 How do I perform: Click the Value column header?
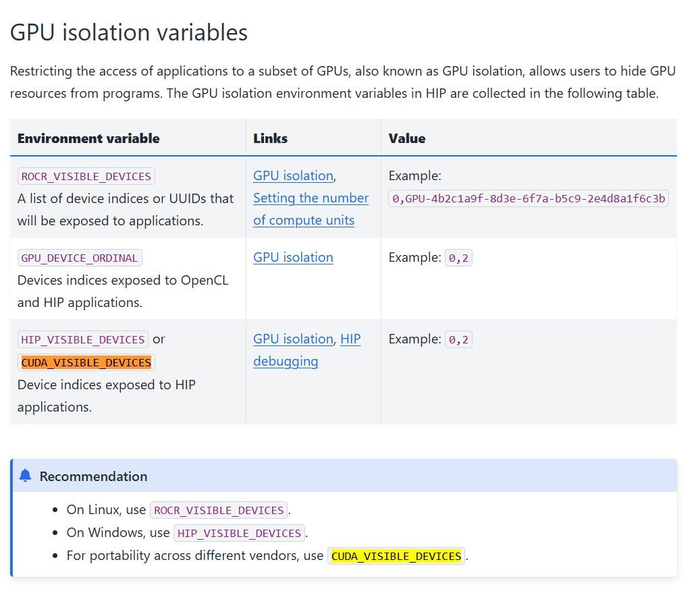tap(407, 138)
